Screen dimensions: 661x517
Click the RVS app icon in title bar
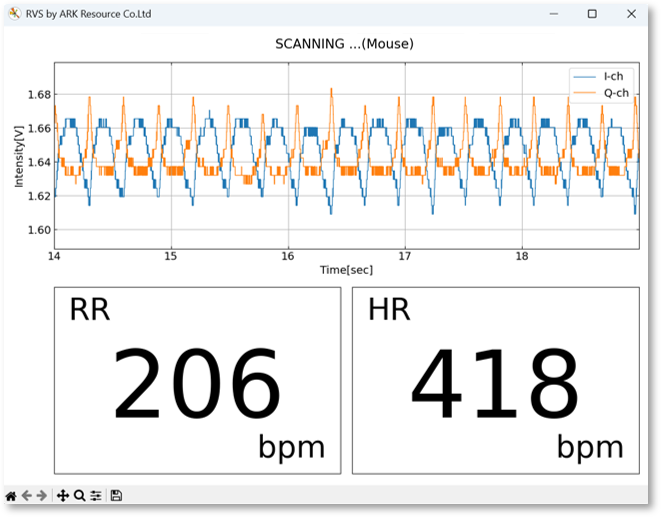pos(13,14)
